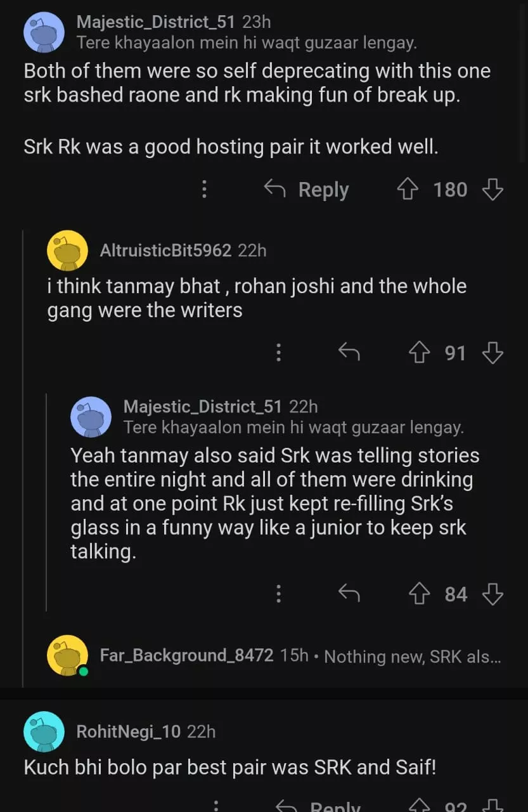Downvote the comment with 84 points

pyautogui.click(x=493, y=594)
